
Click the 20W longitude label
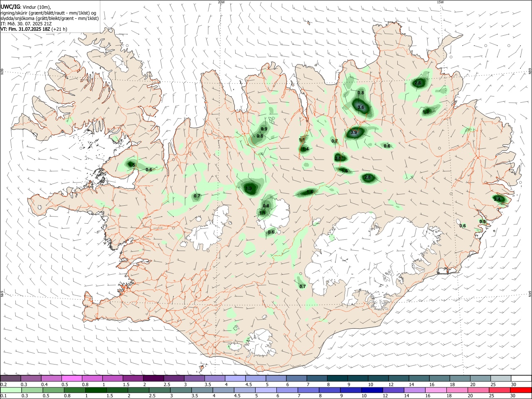[x=221, y=2]
